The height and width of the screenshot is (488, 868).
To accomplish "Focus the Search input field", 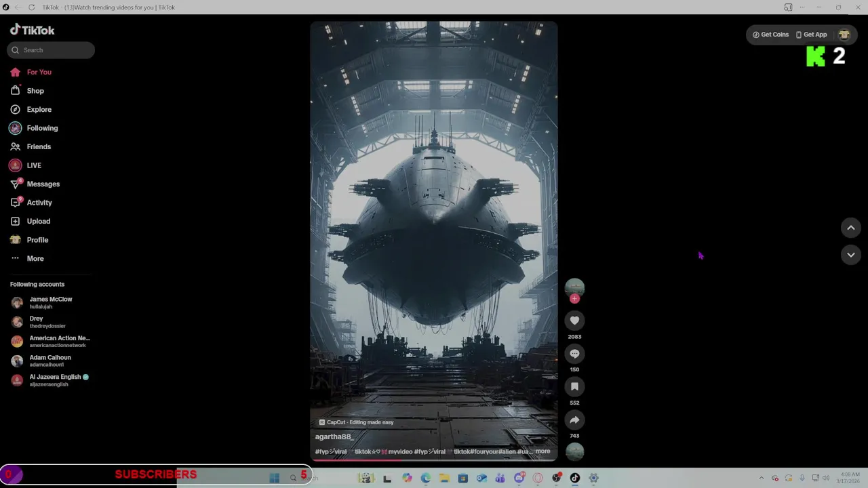I will (x=51, y=50).
